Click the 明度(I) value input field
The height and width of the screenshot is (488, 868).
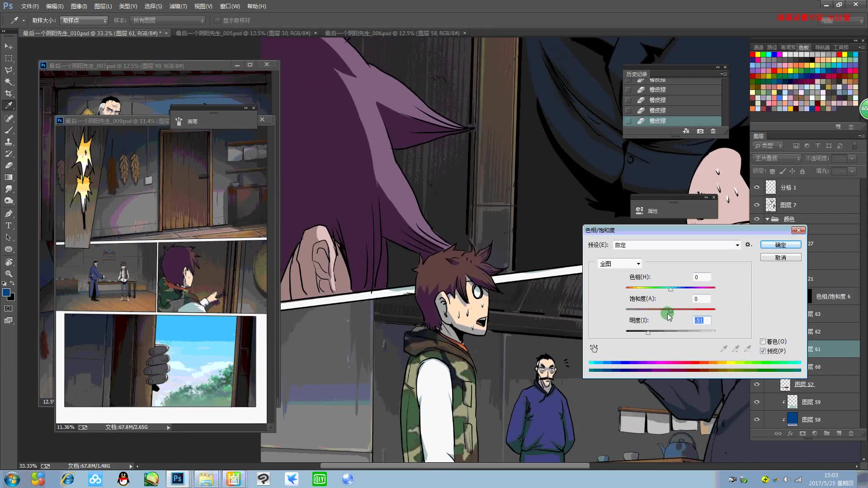702,320
